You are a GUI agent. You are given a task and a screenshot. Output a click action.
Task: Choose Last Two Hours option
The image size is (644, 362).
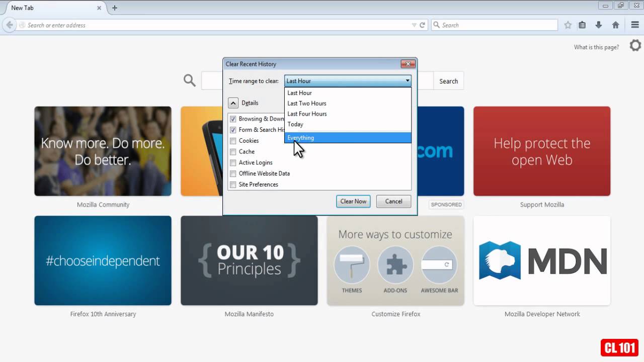[x=348, y=103]
